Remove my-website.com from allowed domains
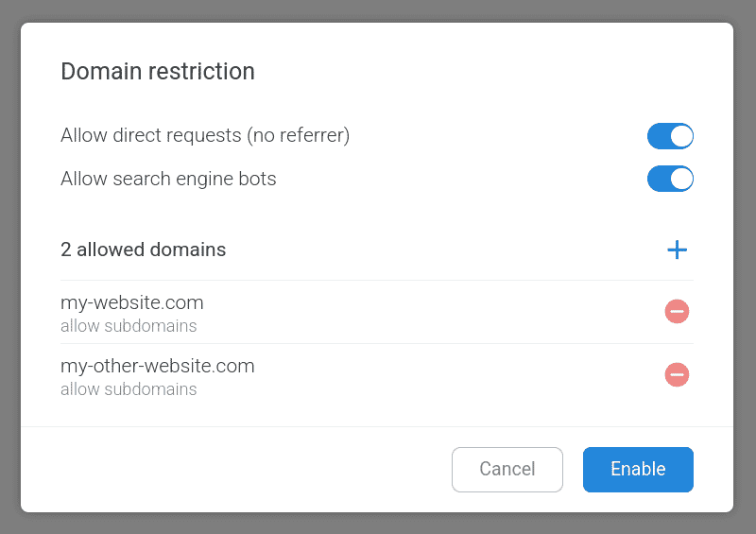Image resolution: width=756 pixels, height=534 pixels. (677, 311)
